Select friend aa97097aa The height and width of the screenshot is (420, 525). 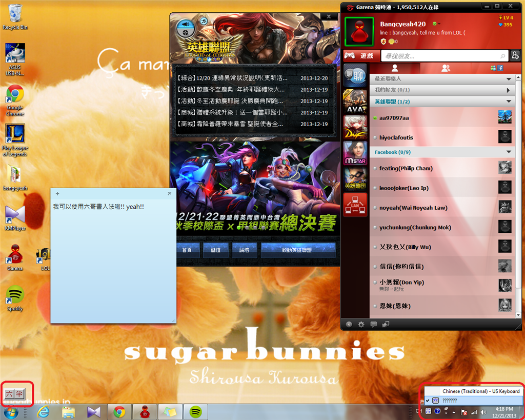coord(442,117)
